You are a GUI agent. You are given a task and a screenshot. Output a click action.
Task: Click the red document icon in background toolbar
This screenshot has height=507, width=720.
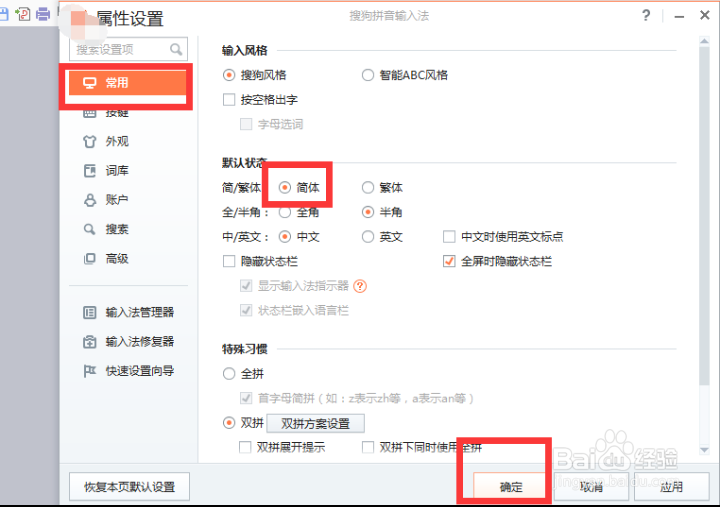click(x=22, y=14)
